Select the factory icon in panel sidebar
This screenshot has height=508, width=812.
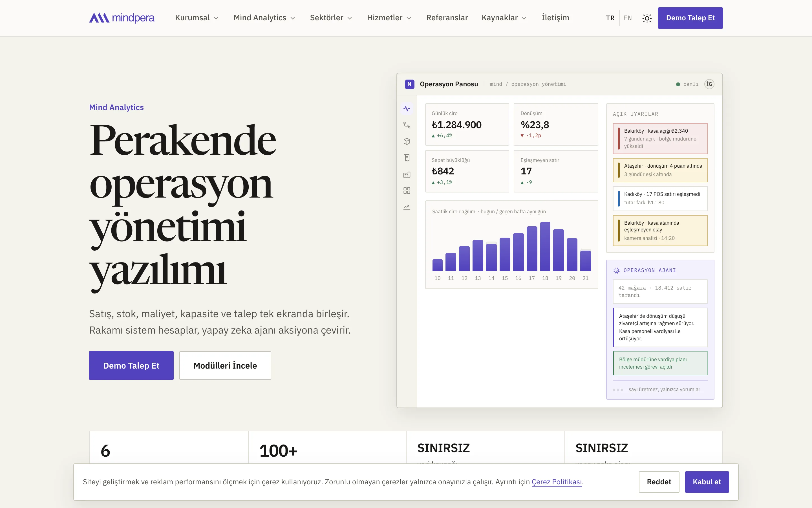pos(407,174)
